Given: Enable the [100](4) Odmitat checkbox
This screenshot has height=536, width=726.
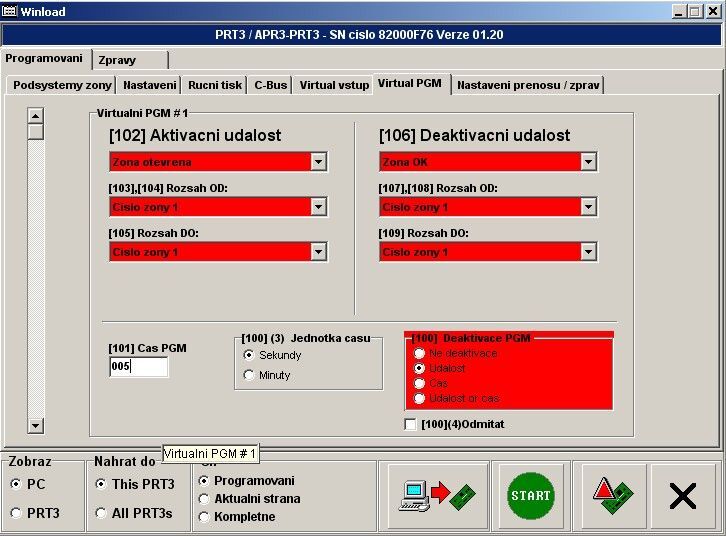Looking at the screenshot, I should 411,424.
